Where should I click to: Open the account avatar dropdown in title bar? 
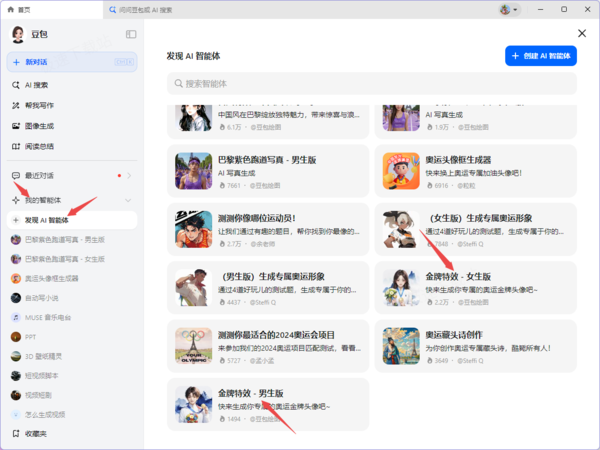509,10
